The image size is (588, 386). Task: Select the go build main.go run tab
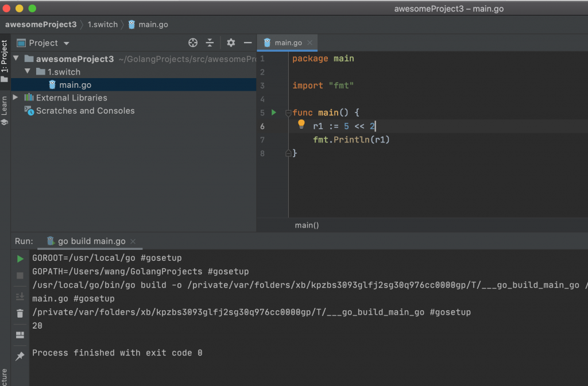point(91,241)
